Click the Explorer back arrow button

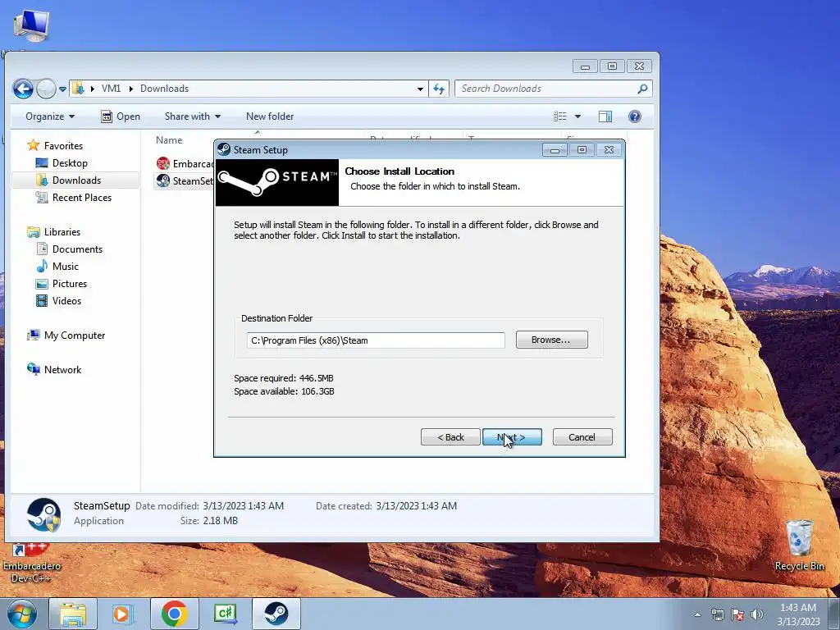(x=23, y=89)
